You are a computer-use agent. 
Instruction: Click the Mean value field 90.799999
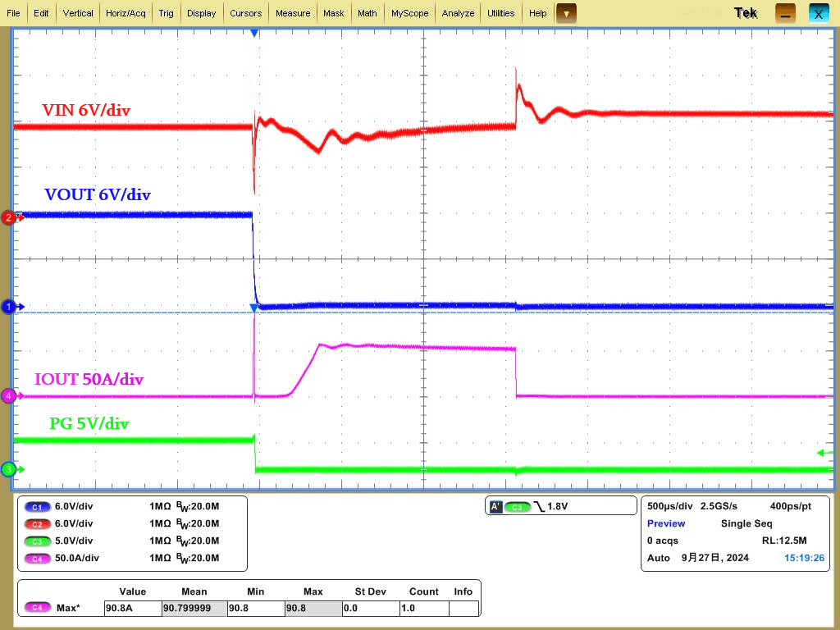coord(187,608)
